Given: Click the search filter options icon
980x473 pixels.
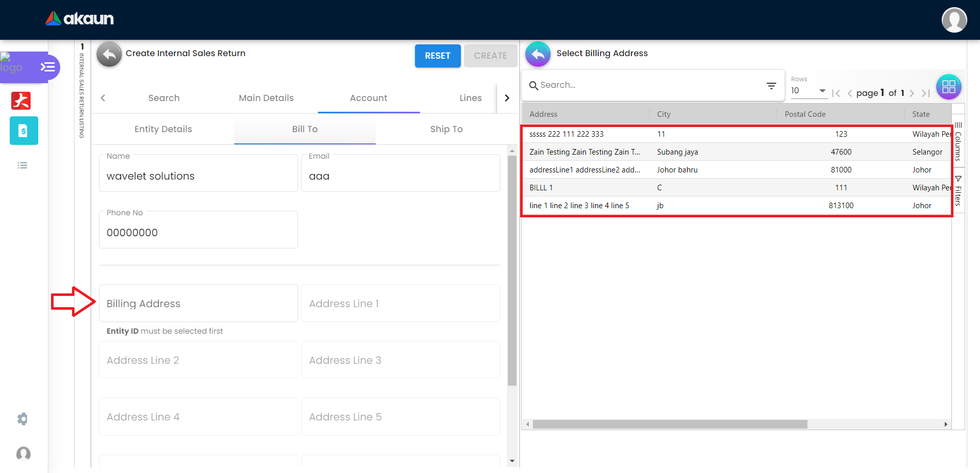Looking at the screenshot, I should (771, 86).
